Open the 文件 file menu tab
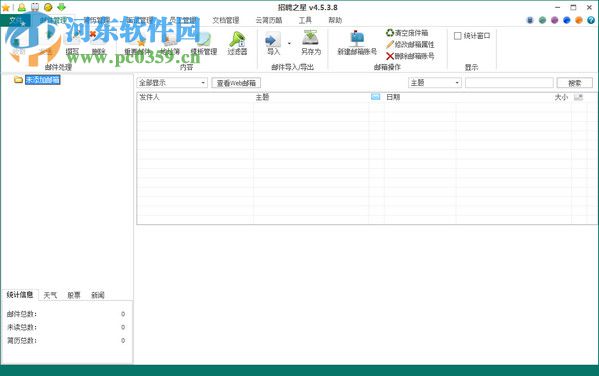 click(16, 20)
